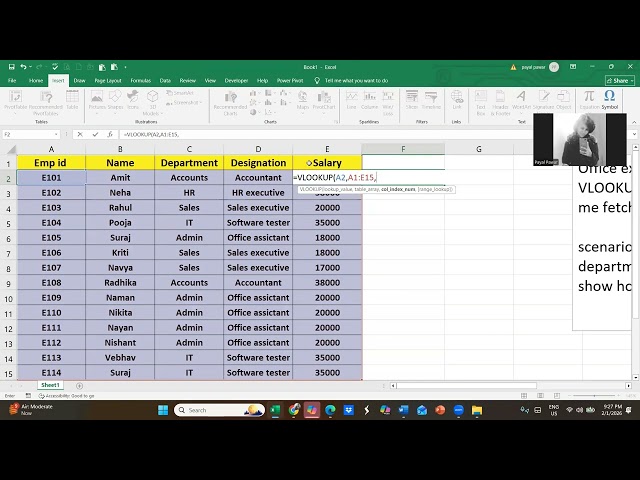Expand the formula bar
The height and width of the screenshot is (480, 640).
pos(634,134)
